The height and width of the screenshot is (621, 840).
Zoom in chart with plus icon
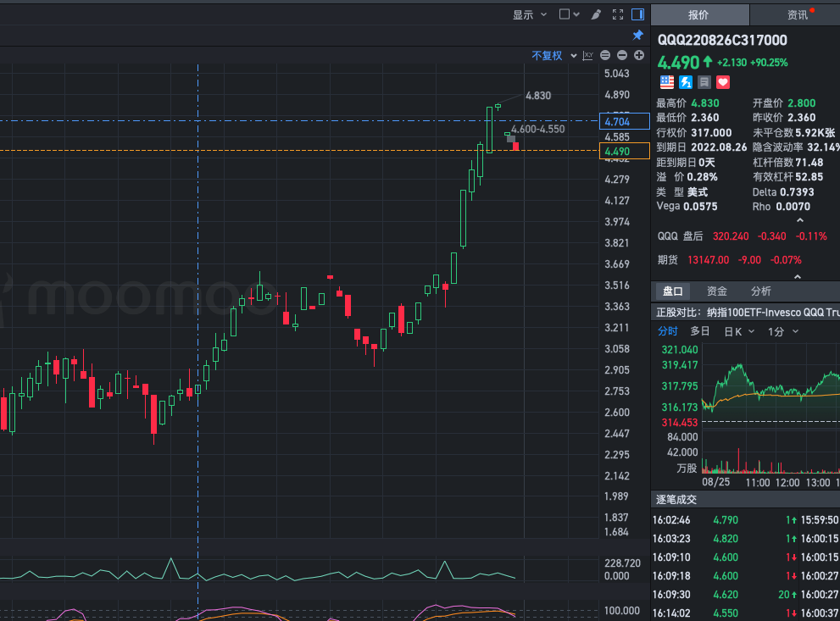click(x=639, y=55)
